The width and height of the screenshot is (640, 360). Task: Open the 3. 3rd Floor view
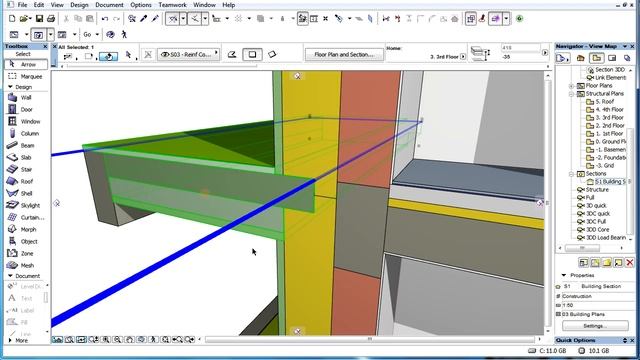[x=605, y=118]
